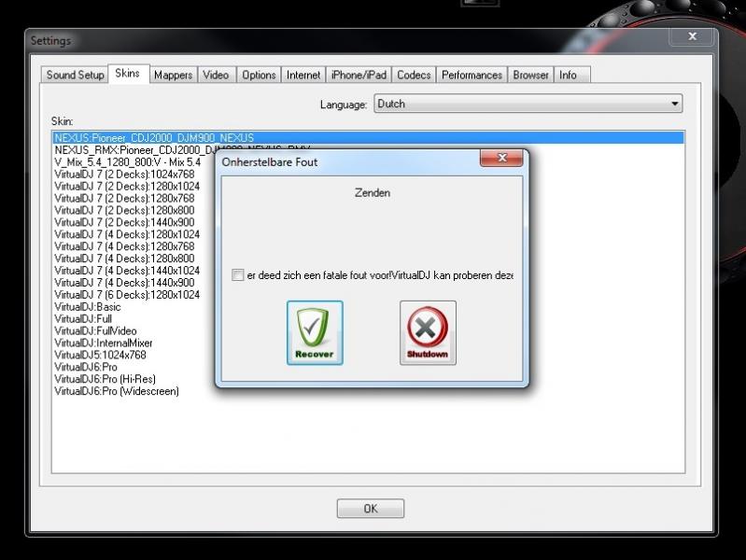Select the Codecs tab
Screen dimensions: 746x560
point(414,76)
